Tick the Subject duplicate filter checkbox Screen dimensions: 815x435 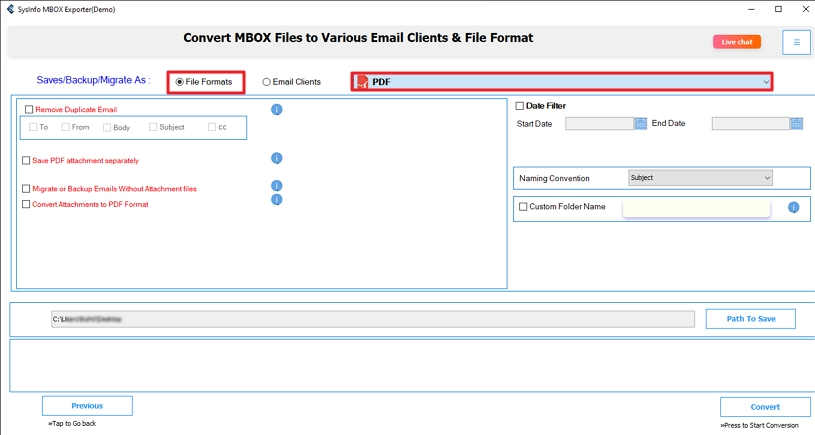click(153, 127)
